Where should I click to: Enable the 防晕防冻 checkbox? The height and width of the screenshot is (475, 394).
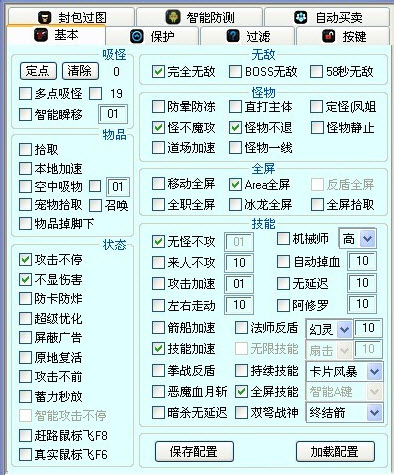[x=158, y=107]
